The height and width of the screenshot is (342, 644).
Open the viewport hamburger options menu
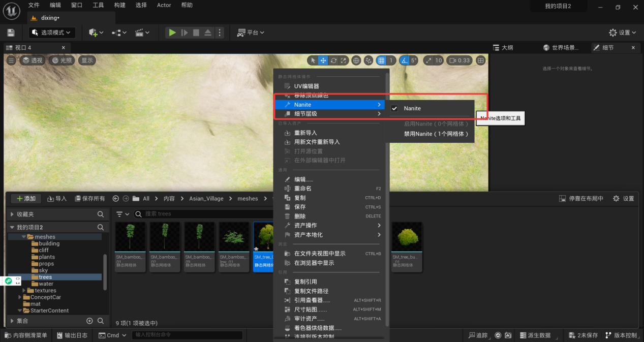coord(11,60)
